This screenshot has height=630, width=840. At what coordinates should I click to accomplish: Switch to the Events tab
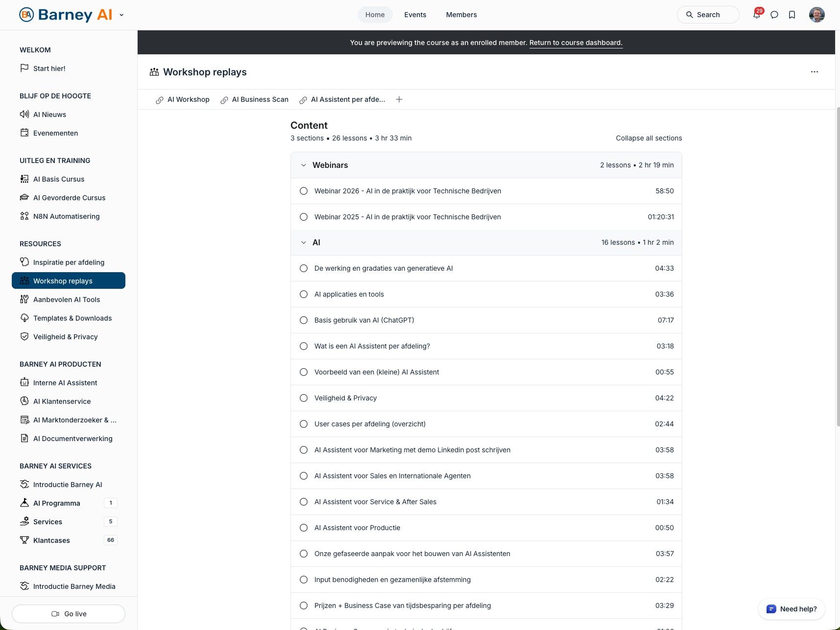(415, 15)
